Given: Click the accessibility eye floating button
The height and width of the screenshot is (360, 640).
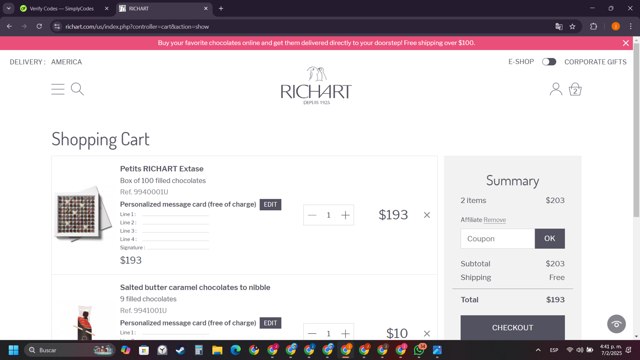Looking at the screenshot, I should click(616, 324).
